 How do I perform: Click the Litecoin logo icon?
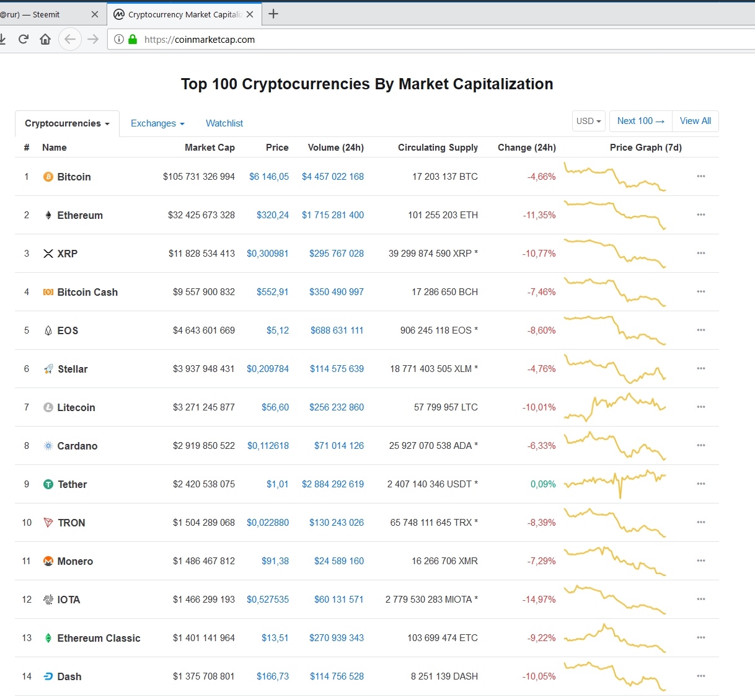[48, 407]
